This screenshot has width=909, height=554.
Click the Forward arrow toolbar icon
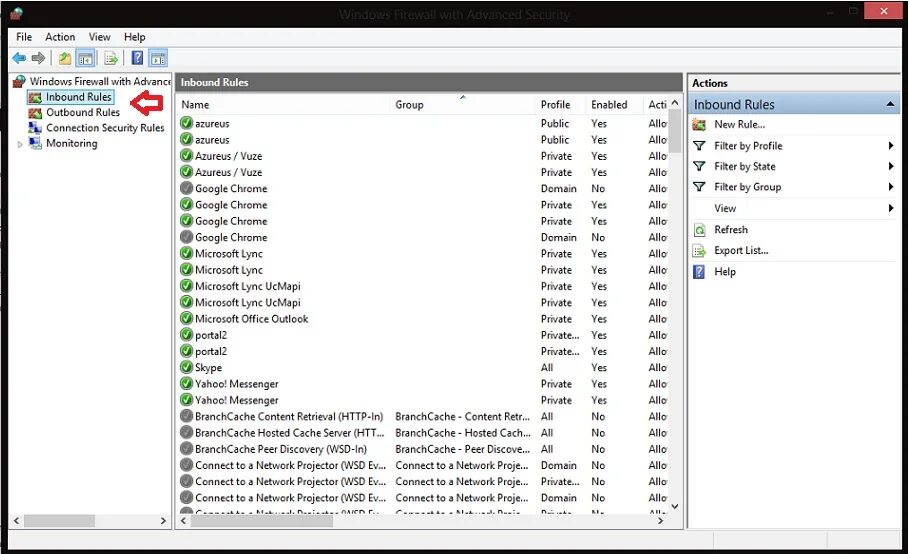click(38, 58)
